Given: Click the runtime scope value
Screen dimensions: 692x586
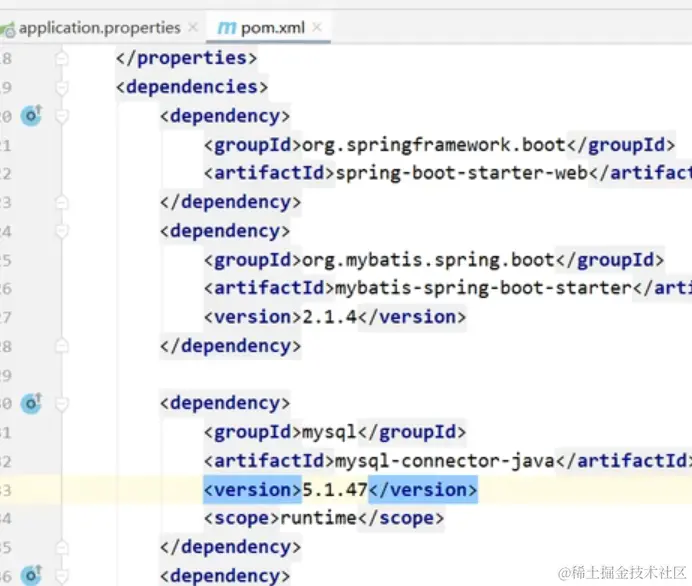Looking at the screenshot, I should click(319, 518).
